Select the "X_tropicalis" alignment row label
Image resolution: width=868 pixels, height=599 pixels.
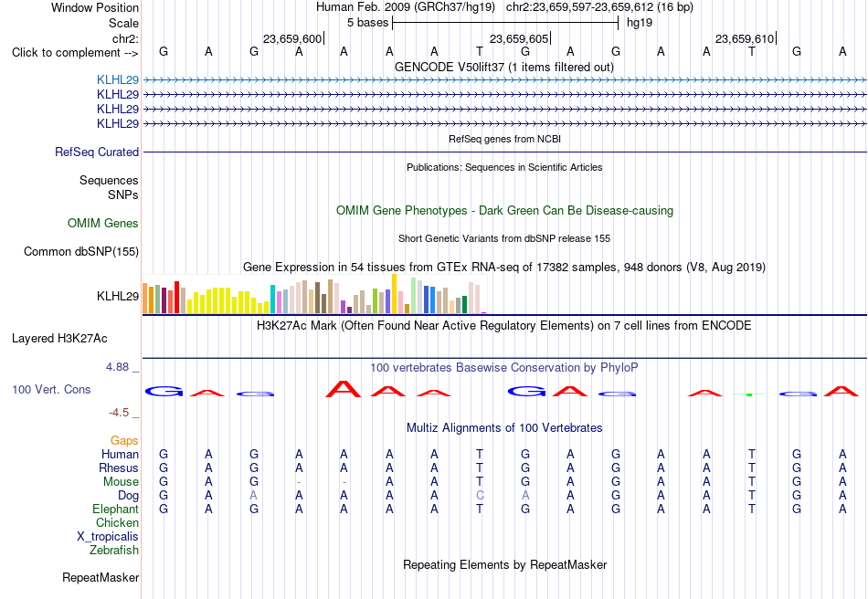(x=108, y=537)
